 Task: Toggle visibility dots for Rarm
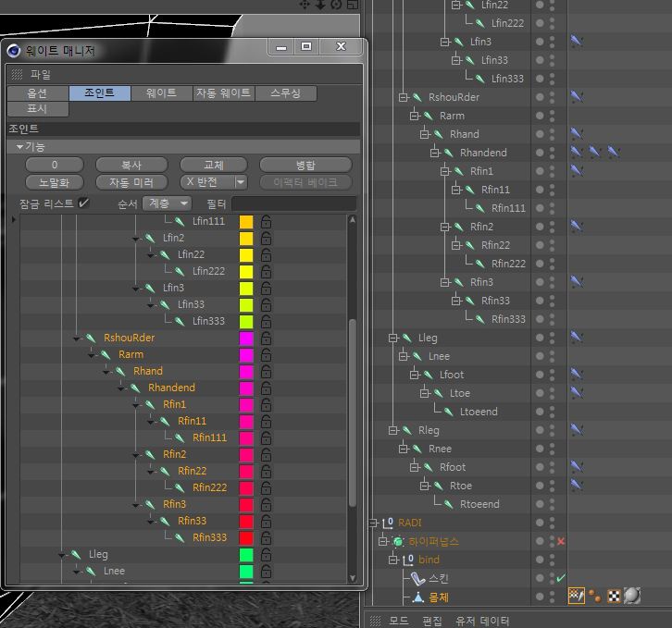pos(552,116)
